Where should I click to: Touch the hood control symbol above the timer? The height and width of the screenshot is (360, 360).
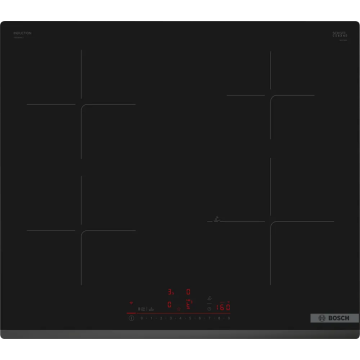[209, 298]
